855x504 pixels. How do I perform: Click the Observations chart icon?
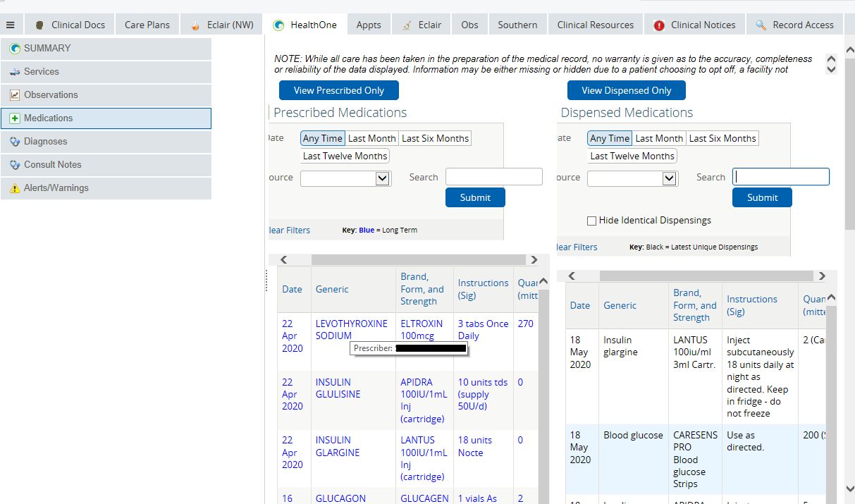[15, 95]
